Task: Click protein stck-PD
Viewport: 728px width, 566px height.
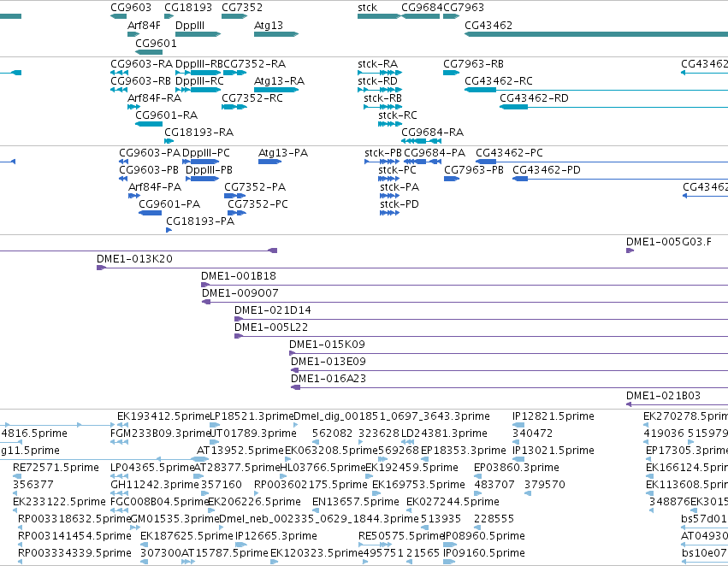Action: [x=389, y=213]
